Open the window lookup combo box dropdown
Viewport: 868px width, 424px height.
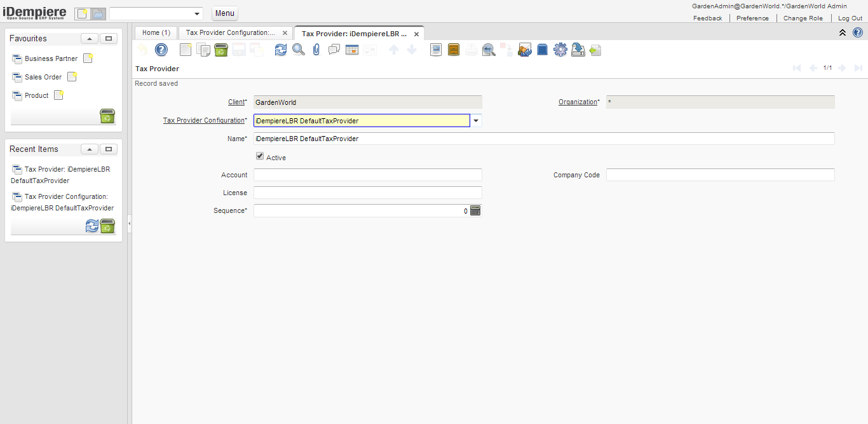pyautogui.click(x=196, y=14)
